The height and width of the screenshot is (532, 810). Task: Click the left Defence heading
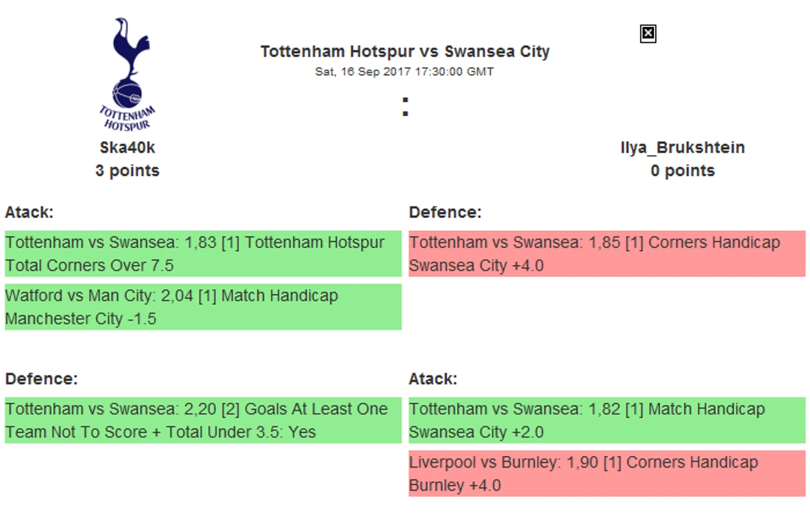[x=42, y=379]
